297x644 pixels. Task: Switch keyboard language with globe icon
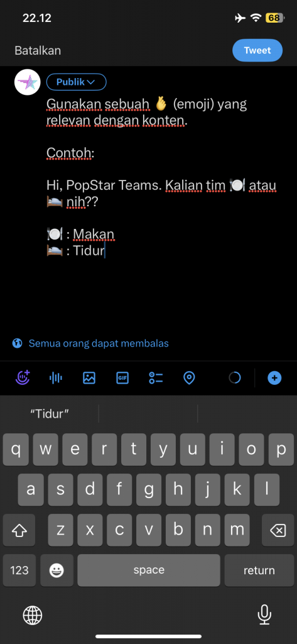33,615
